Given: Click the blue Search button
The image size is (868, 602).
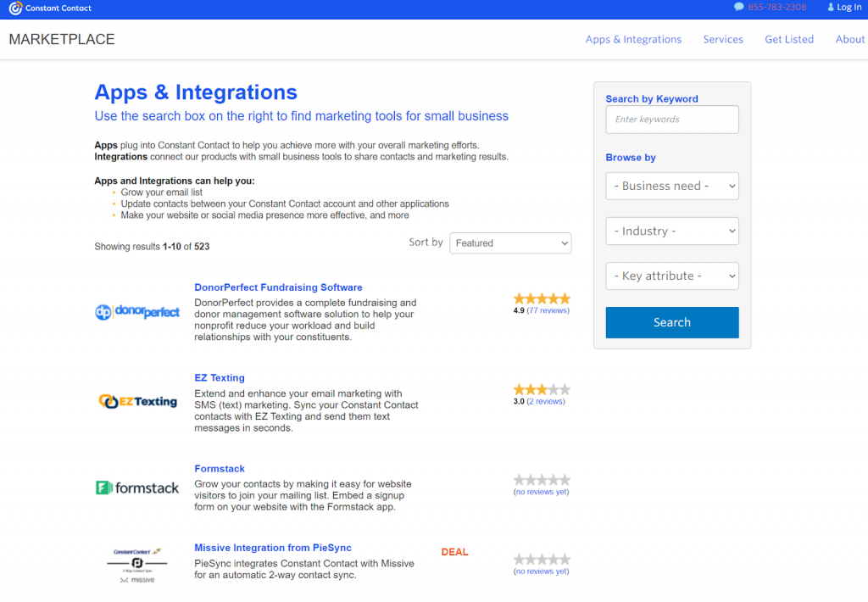Looking at the screenshot, I should (672, 322).
